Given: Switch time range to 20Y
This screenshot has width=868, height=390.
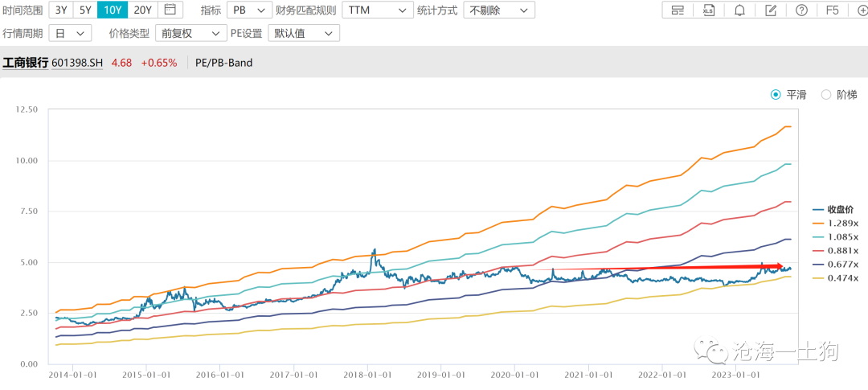Looking at the screenshot, I should pyautogui.click(x=141, y=10).
